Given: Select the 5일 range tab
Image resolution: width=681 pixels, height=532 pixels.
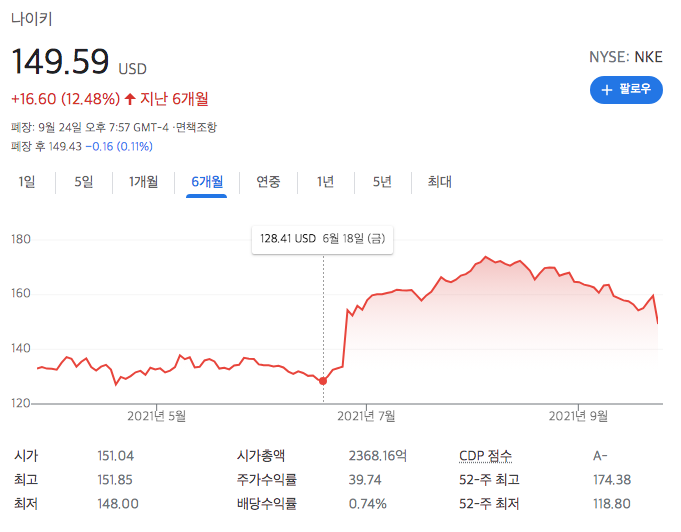Looking at the screenshot, I should pyautogui.click(x=84, y=182).
